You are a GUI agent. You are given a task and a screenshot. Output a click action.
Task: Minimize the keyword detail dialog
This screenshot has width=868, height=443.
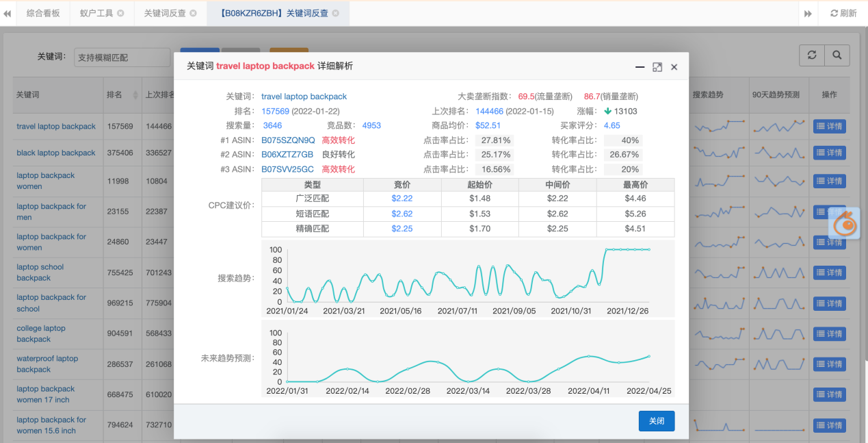(640, 67)
